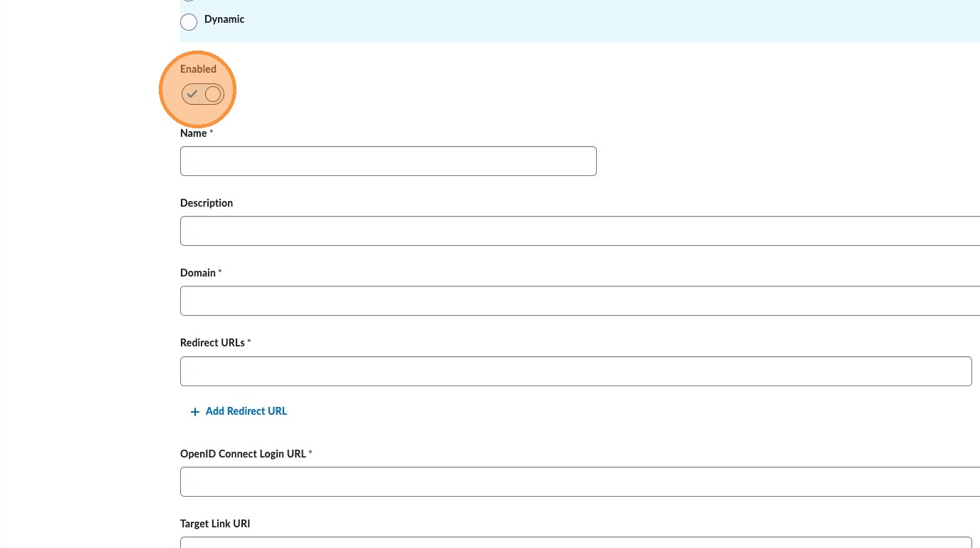This screenshot has width=980, height=548.
Task: Click the round knob of the Enabled switch
Action: [x=213, y=94]
